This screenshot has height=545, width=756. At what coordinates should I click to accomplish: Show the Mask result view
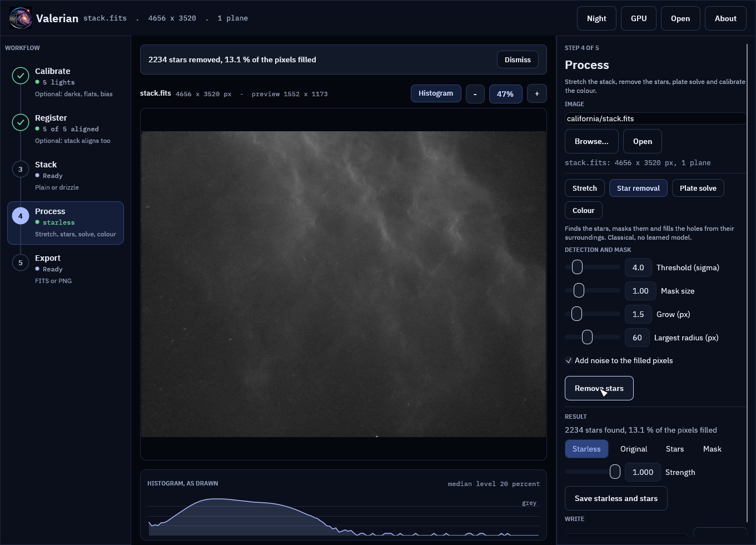point(712,449)
